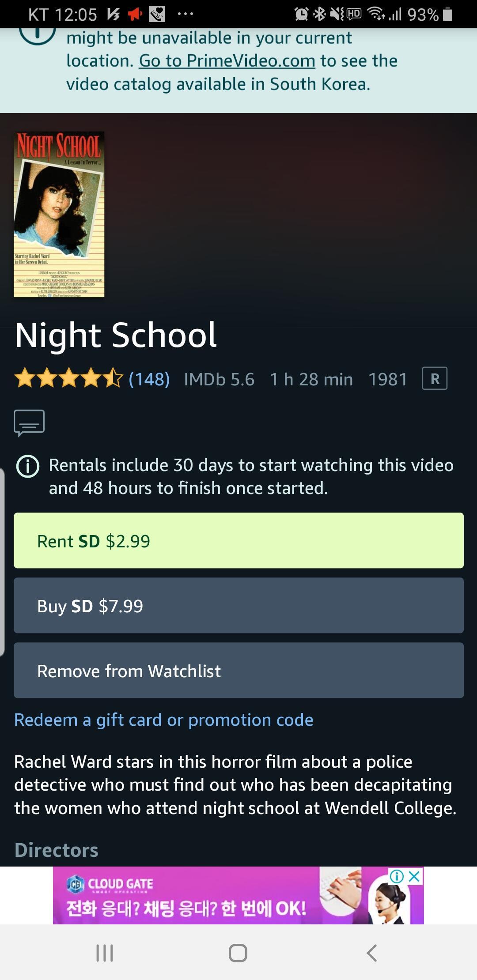This screenshot has height=980, width=477.
Task: Tap the rental info circle icon
Action: tap(27, 466)
